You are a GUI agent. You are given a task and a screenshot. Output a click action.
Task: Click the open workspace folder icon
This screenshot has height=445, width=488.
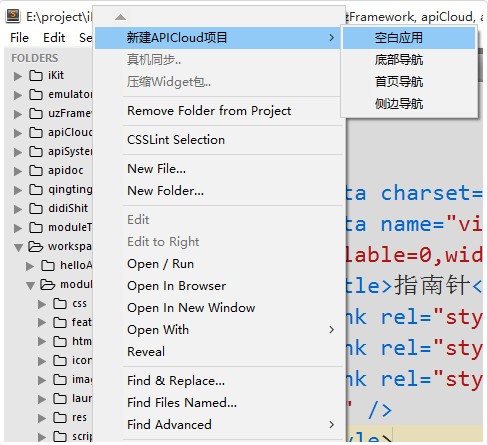coord(36,247)
